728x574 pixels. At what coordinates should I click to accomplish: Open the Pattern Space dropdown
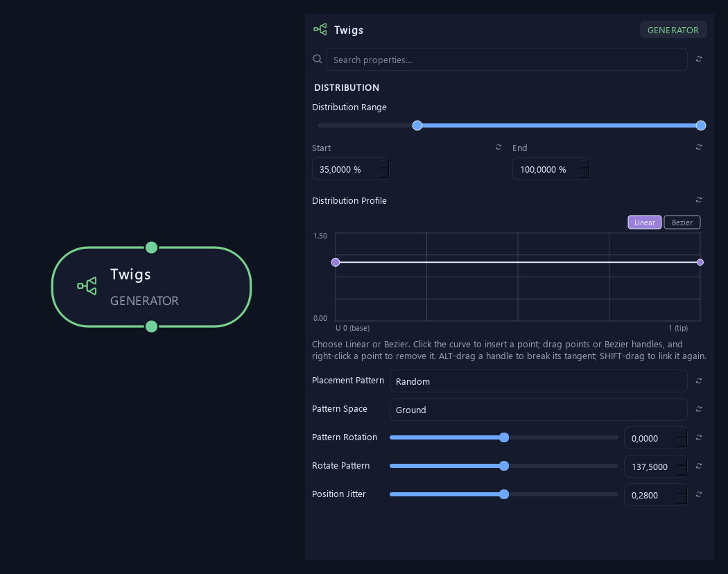click(x=539, y=410)
